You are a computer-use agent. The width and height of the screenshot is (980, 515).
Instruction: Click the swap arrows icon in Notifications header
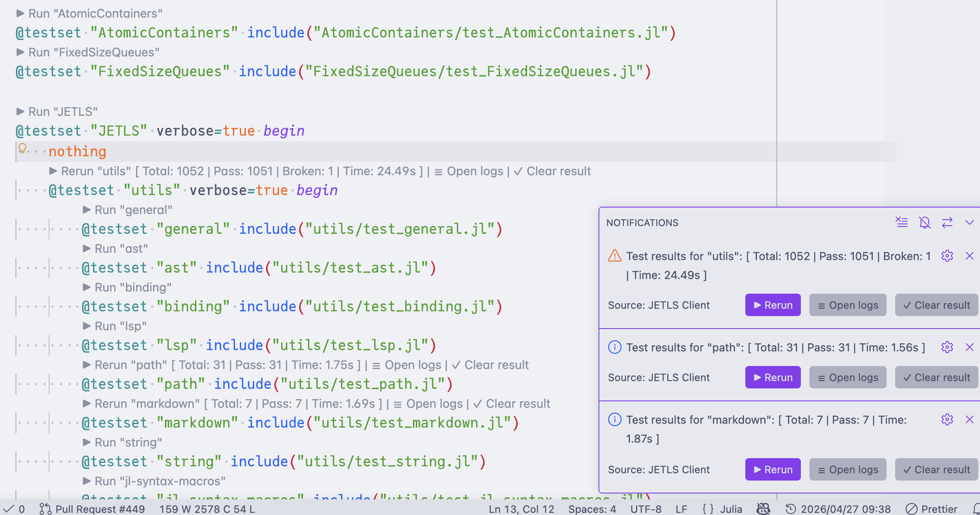pos(947,222)
